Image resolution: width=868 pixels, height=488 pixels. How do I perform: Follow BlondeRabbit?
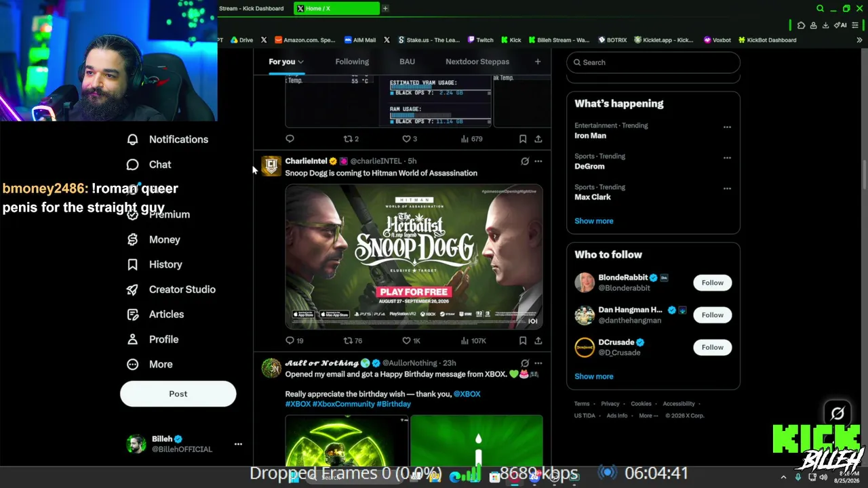pyautogui.click(x=712, y=283)
